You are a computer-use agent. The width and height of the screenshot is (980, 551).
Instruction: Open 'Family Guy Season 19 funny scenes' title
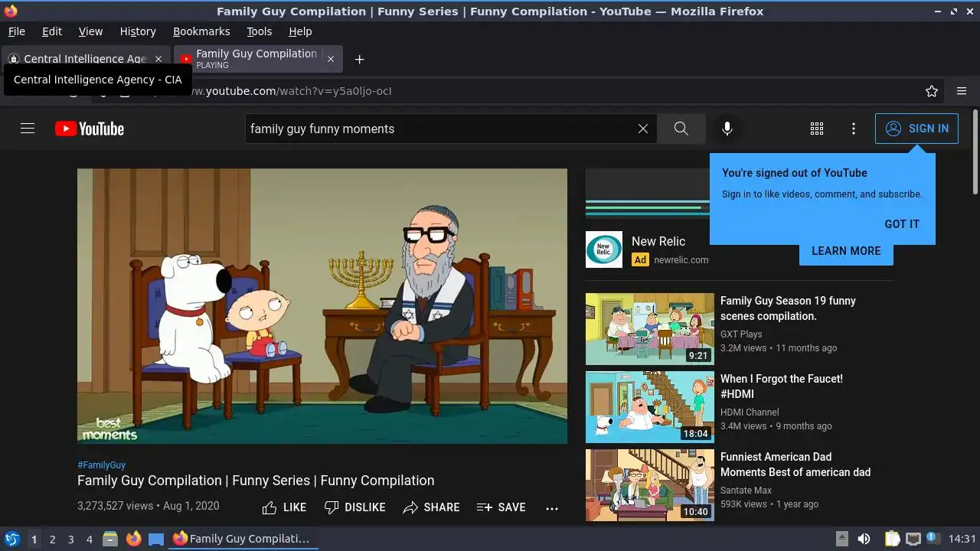coord(788,308)
